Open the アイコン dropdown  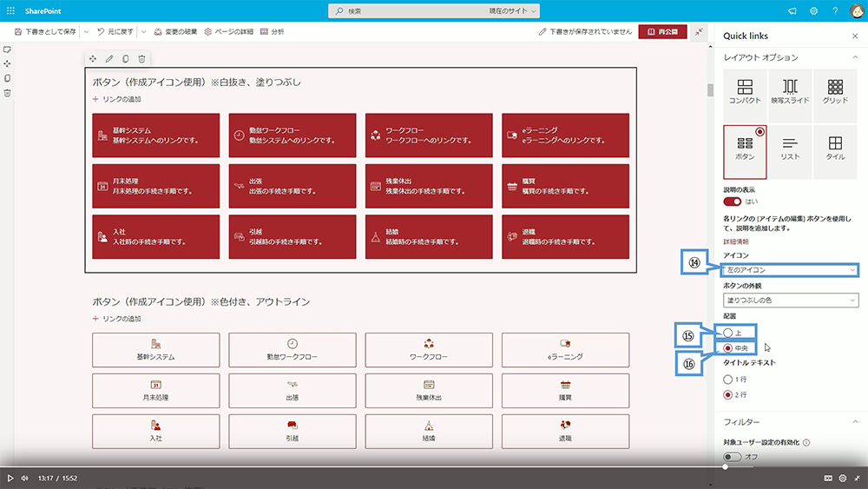click(x=791, y=270)
